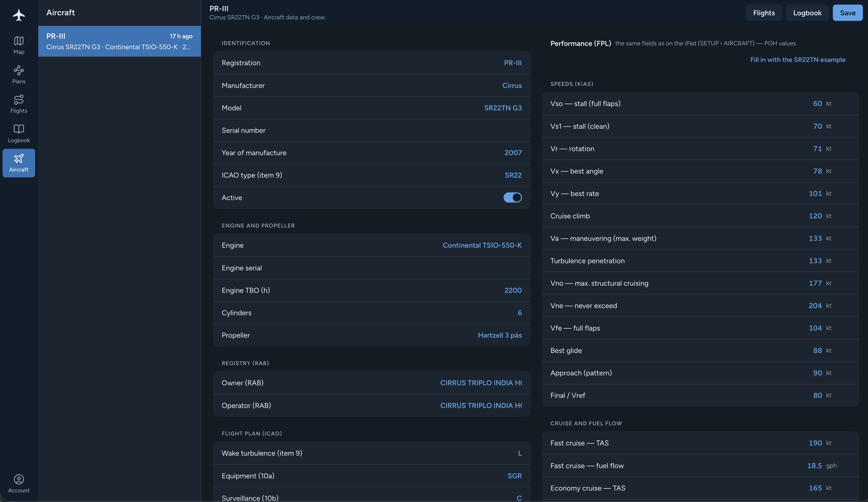The height and width of the screenshot is (502, 868).
Task: Click the empty Engine serial field
Action: 371,268
